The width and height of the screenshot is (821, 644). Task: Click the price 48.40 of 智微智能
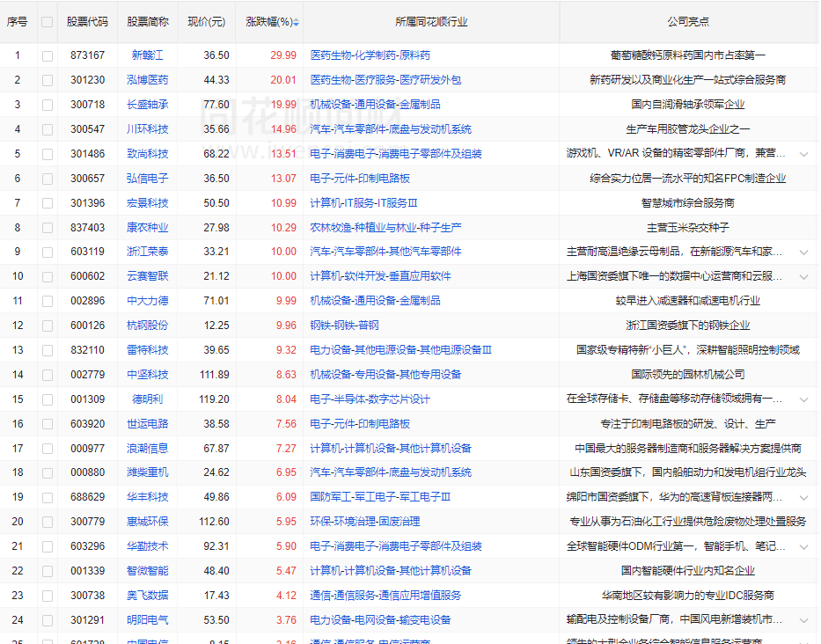click(216, 571)
